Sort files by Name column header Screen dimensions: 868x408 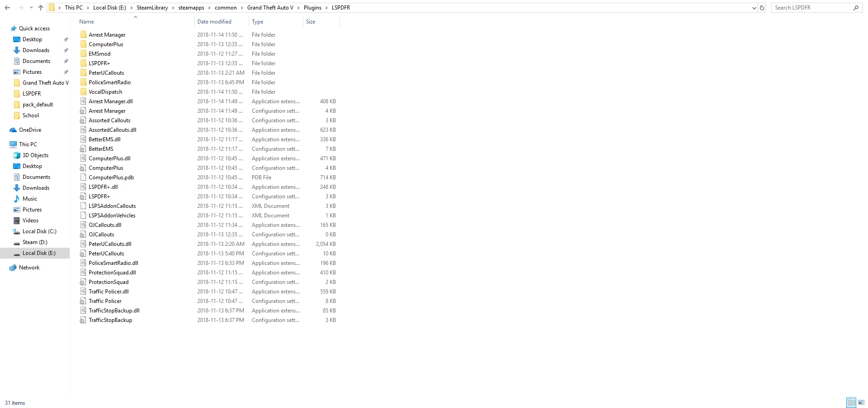pyautogui.click(x=86, y=22)
